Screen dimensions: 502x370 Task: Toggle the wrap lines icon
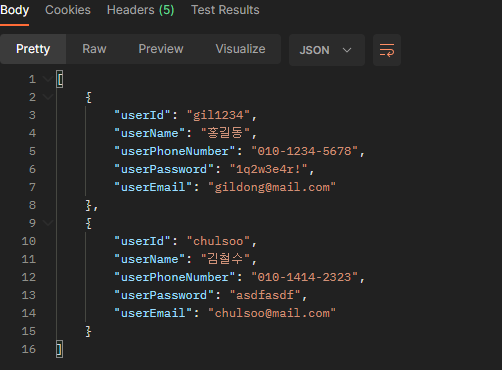(x=387, y=50)
